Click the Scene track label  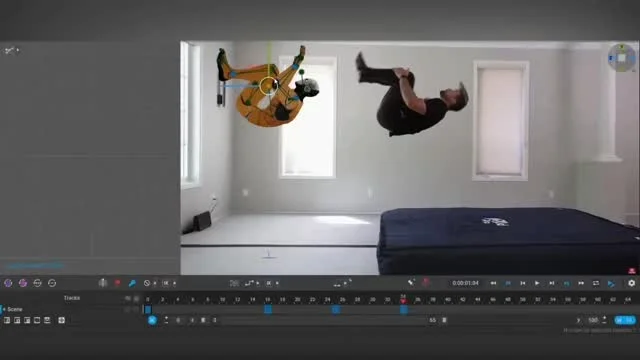click(15, 309)
